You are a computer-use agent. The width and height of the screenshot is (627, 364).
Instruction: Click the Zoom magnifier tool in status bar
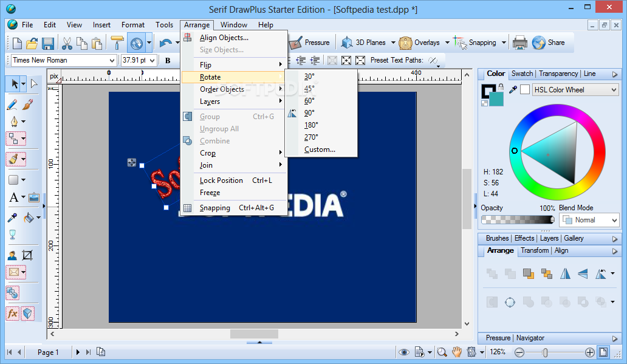coord(442,352)
